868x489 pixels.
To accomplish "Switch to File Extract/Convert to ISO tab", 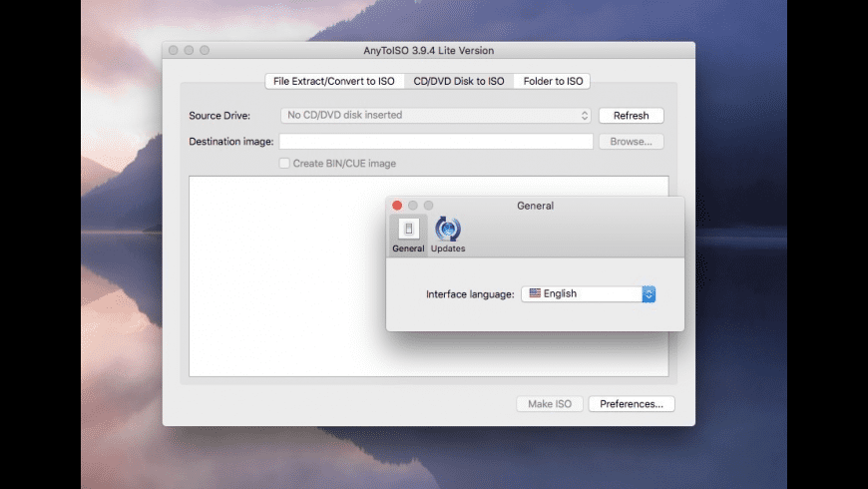I will 334,81.
